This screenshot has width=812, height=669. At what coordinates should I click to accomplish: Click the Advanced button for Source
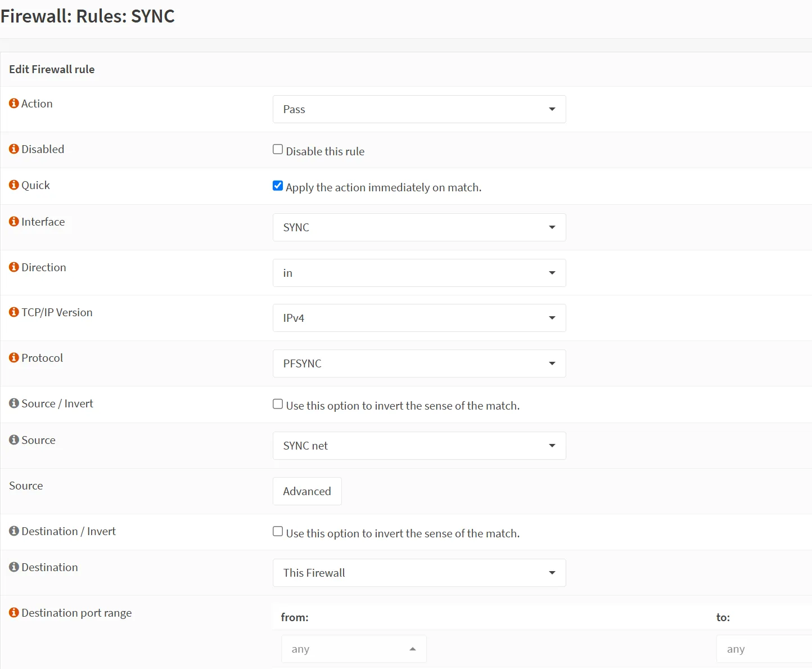point(307,491)
